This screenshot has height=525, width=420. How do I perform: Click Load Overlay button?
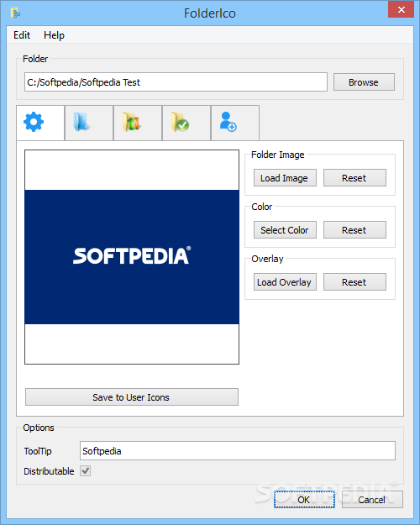(285, 282)
